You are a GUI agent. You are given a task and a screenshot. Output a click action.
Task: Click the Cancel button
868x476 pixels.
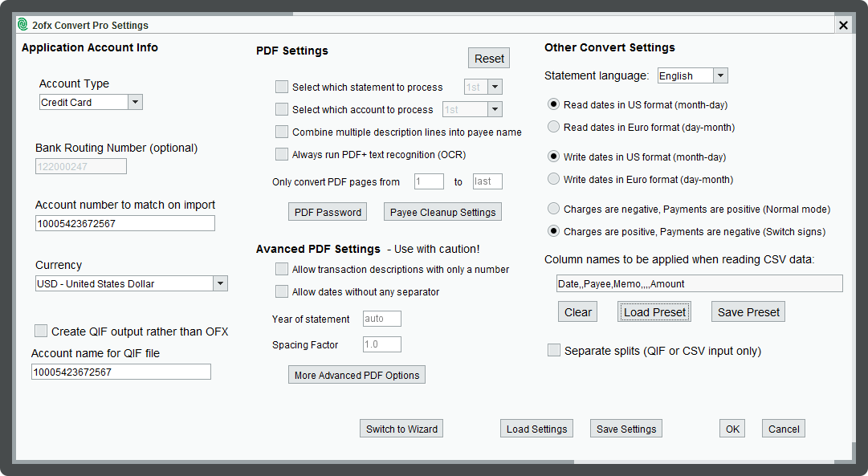[x=784, y=429]
